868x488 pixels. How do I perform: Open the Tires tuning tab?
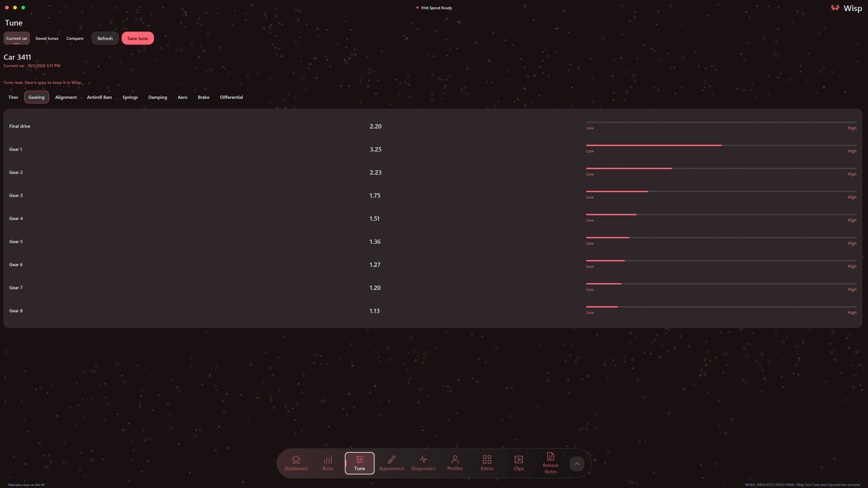point(13,97)
